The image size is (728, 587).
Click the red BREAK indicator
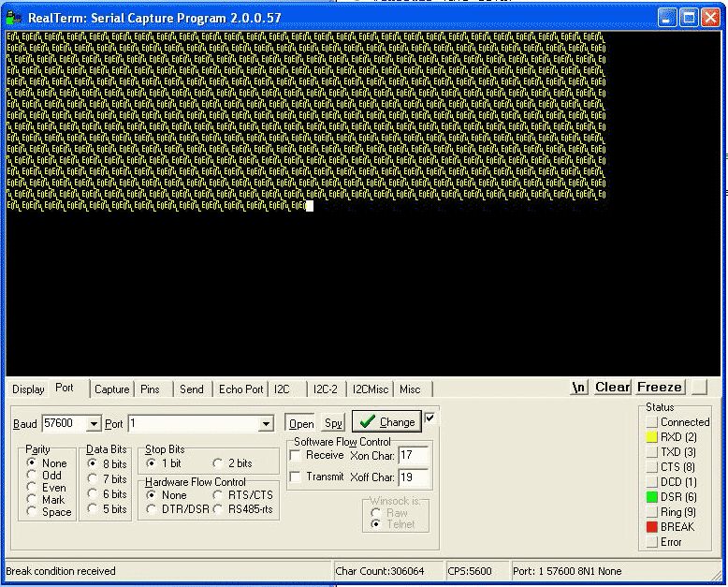pos(652,527)
